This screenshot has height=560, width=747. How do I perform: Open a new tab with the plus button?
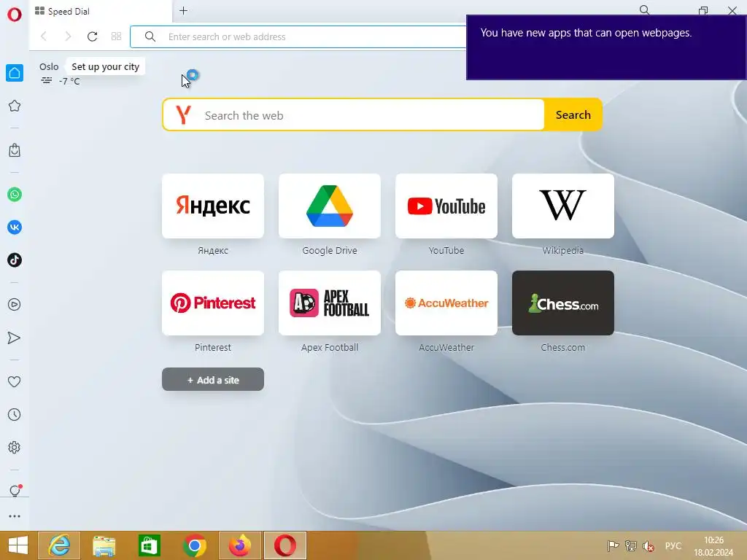pyautogui.click(x=183, y=10)
